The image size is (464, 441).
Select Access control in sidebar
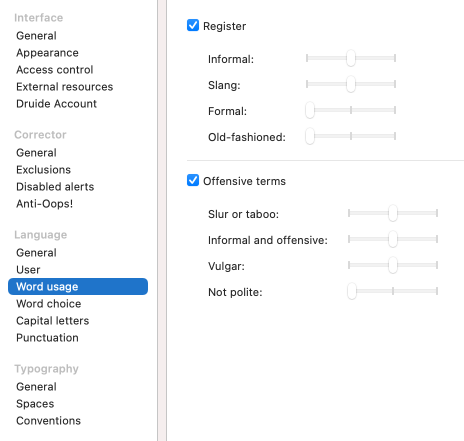55,70
